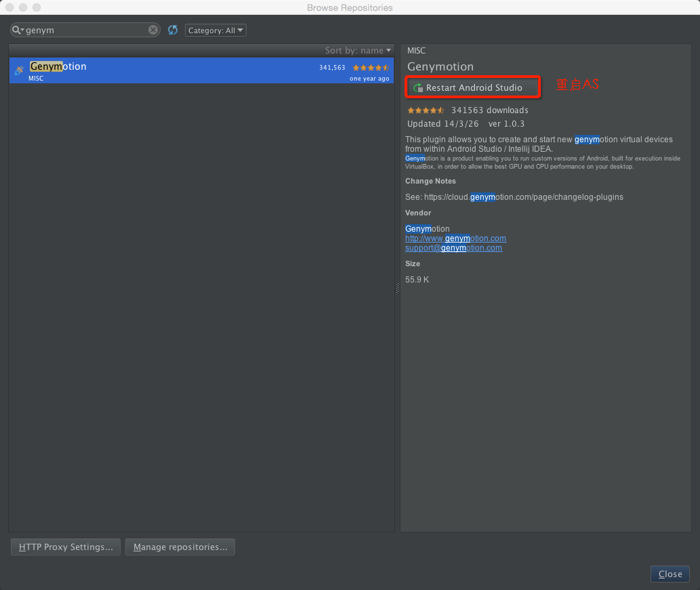This screenshot has width=700, height=590.
Task: Click the star rating in Genymotion row
Action: pyautogui.click(x=371, y=68)
